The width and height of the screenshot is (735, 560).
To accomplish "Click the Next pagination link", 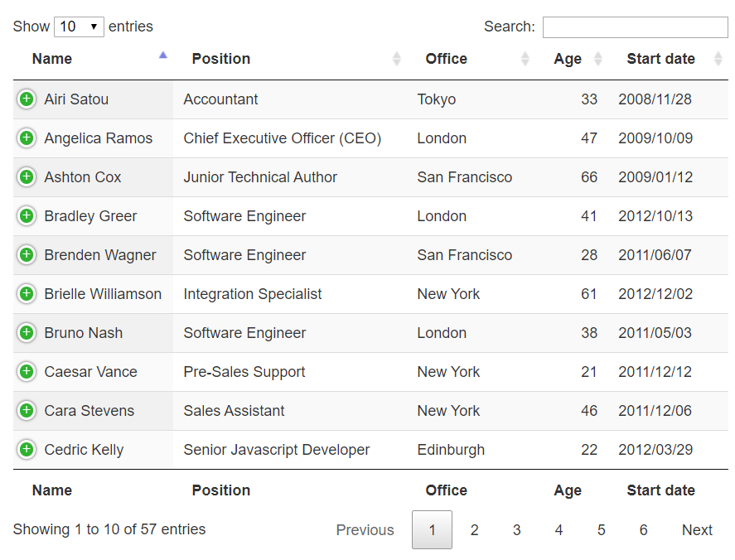I will (696, 530).
